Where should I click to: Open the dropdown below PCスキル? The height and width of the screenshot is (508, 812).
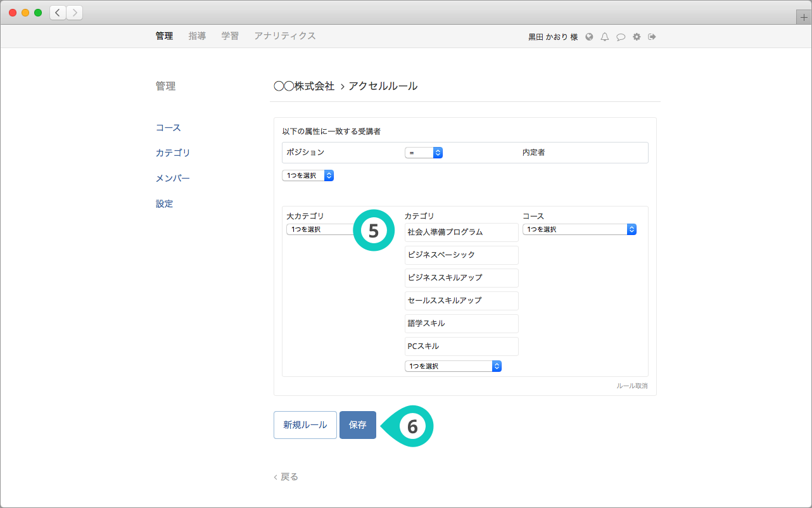453,366
